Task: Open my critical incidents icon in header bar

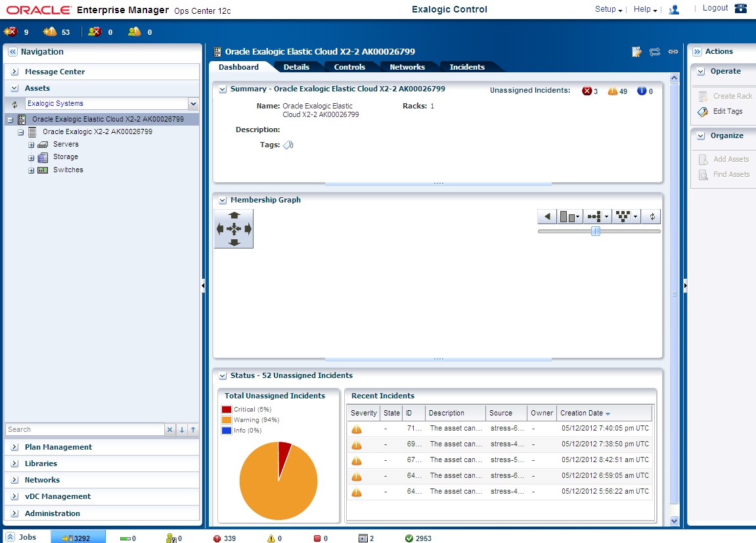Action: [95, 32]
